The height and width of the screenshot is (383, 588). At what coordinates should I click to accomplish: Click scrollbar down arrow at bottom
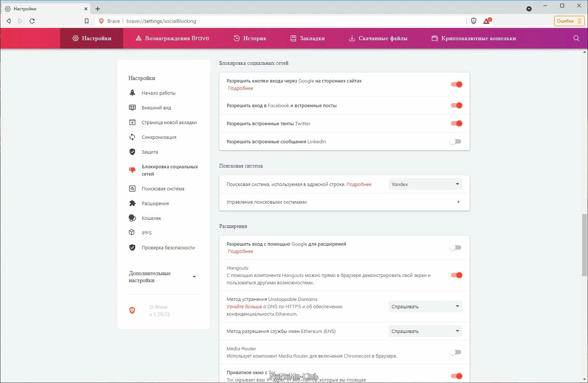[x=584, y=379]
